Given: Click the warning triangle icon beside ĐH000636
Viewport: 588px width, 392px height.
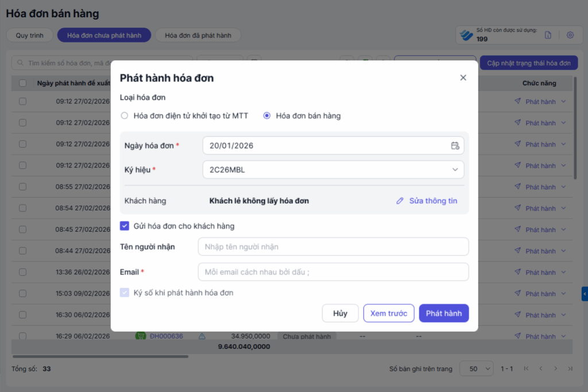Looking at the screenshot, I should point(202,336).
